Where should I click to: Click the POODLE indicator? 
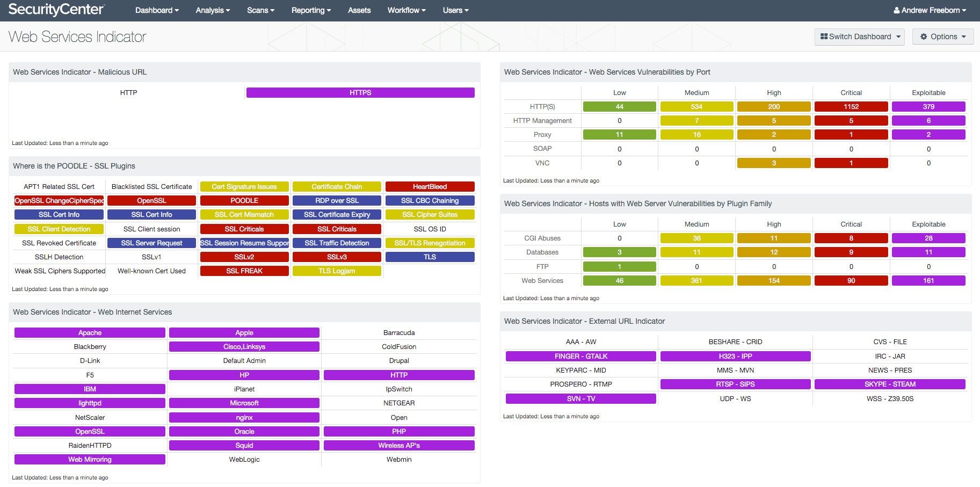[244, 201]
